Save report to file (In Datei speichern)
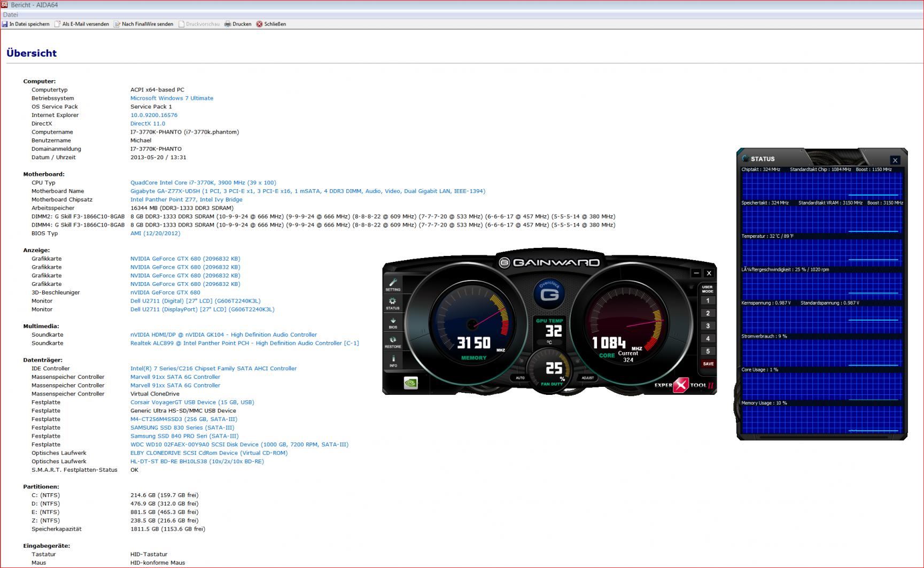This screenshot has width=924, height=568. 26,24
